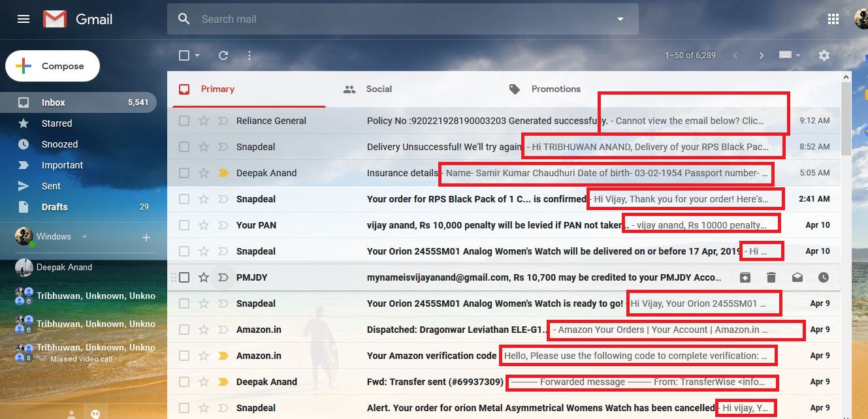Open the Compose button to write email
This screenshot has height=419, width=868.
click(x=52, y=65)
